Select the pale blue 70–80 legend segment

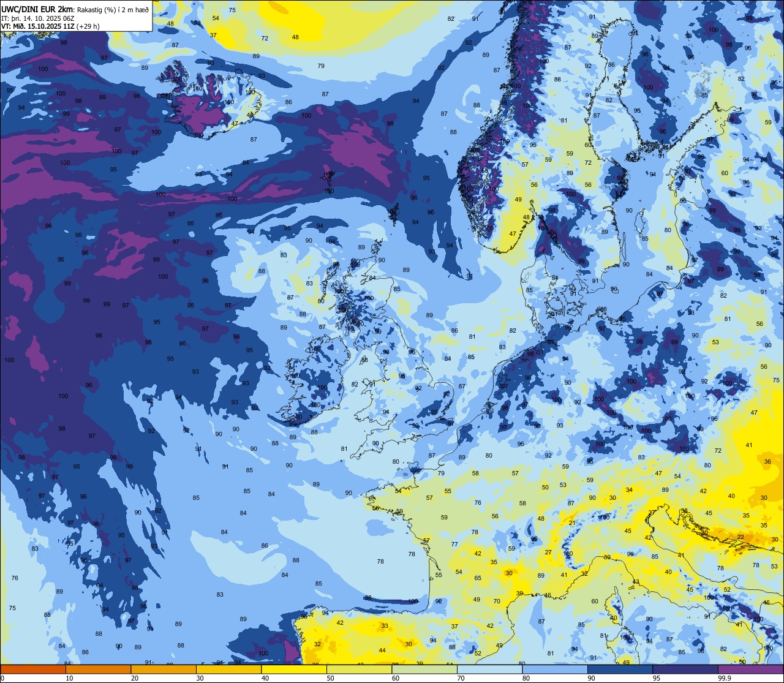(x=489, y=669)
